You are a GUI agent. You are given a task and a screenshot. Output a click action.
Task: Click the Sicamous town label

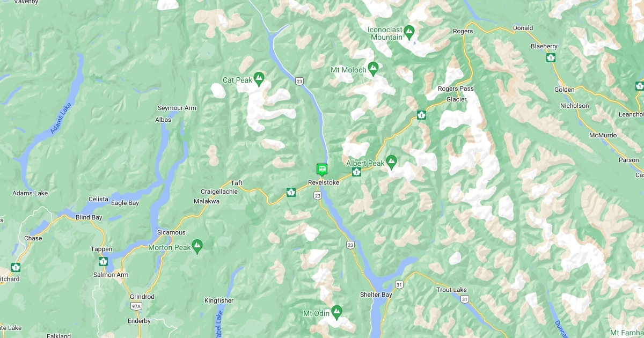pos(171,233)
